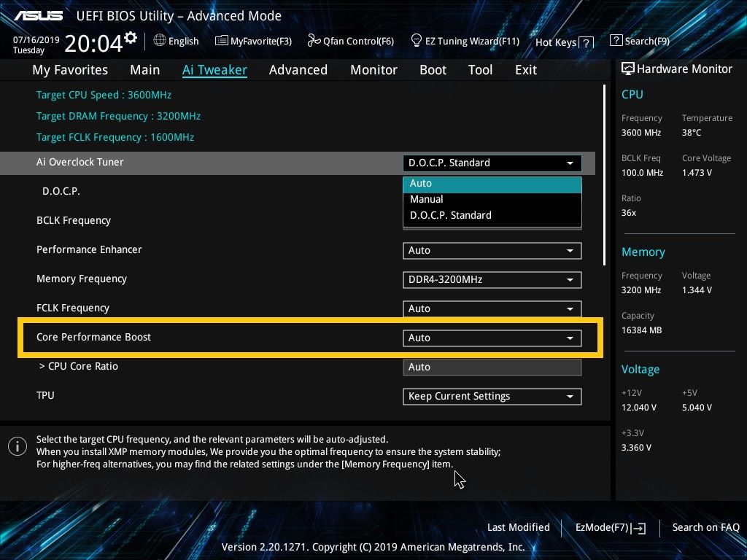Open the Performance Enhancer dropdown
This screenshot has width=747, height=560.
[x=492, y=251]
